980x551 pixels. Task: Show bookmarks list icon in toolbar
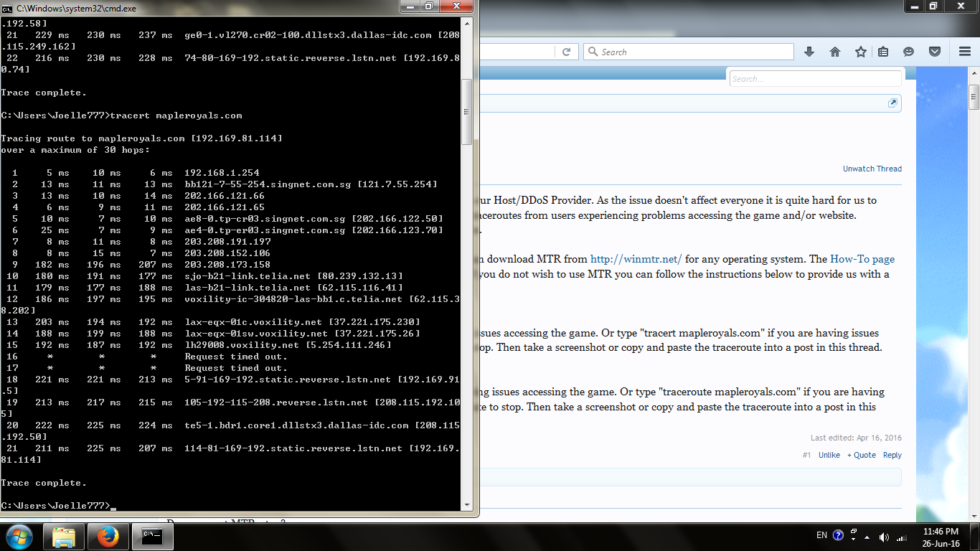[883, 52]
